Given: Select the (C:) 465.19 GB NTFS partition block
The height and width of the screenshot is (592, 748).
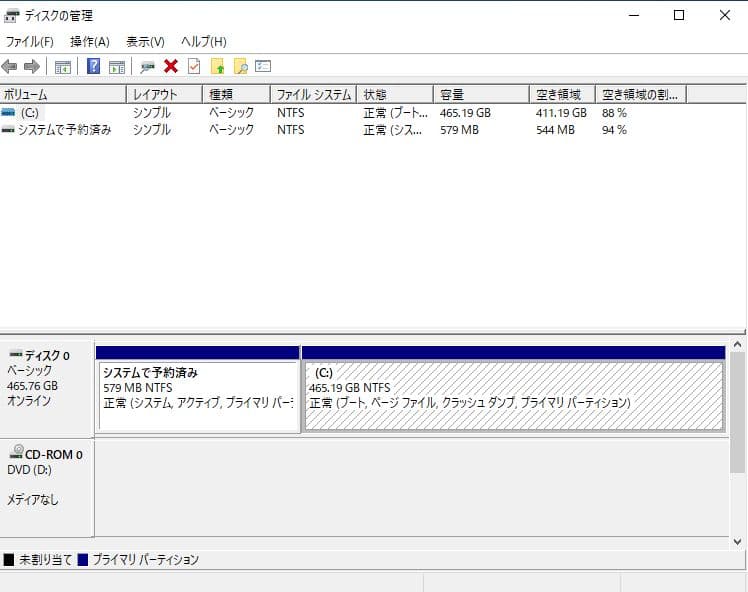Looking at the screenshot, I should coord(514,390).
